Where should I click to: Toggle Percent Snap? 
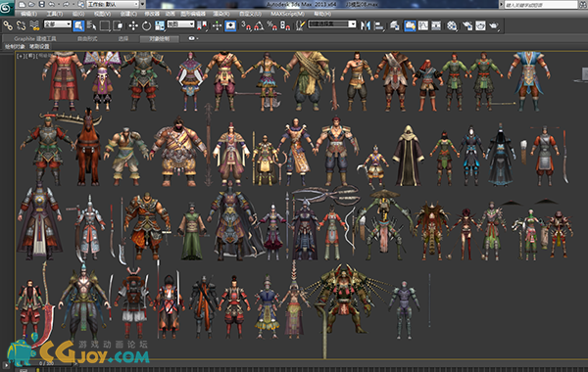coord(271,25)
